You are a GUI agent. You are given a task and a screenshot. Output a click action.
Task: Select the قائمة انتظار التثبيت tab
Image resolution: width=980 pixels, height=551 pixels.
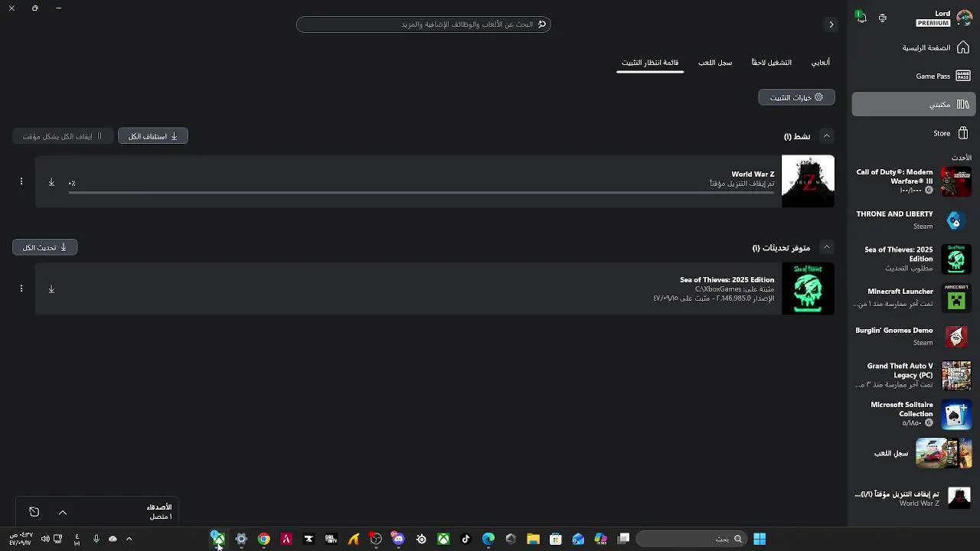pyautogui.click(x=650, y=62)
